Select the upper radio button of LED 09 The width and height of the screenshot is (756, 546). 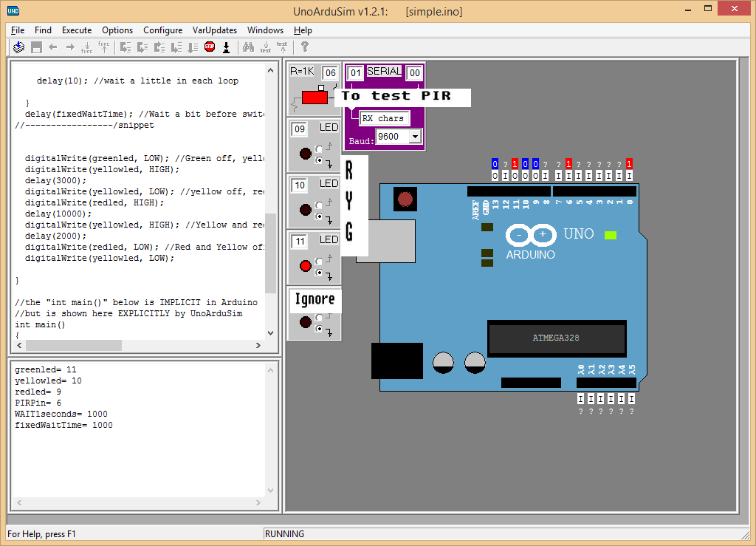(319, 149)
